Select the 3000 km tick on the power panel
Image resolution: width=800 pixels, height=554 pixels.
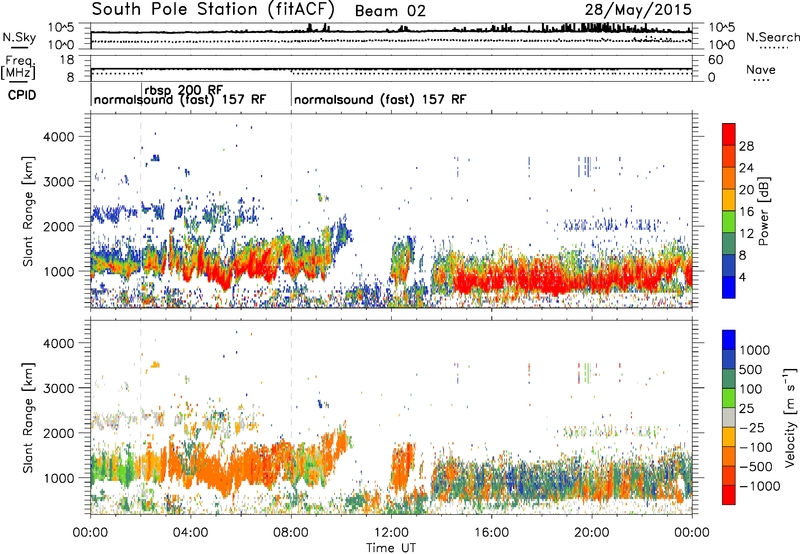click(59, 182)
